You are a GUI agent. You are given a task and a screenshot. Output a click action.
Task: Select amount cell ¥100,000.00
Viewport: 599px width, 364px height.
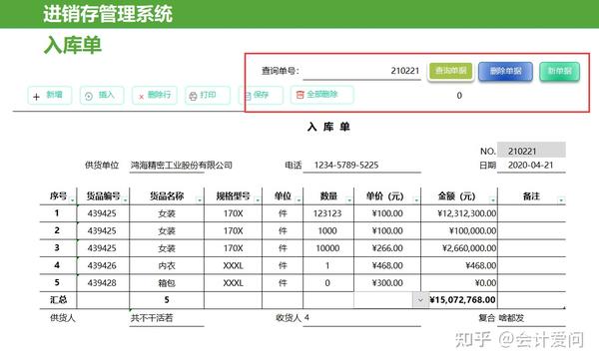459,230
